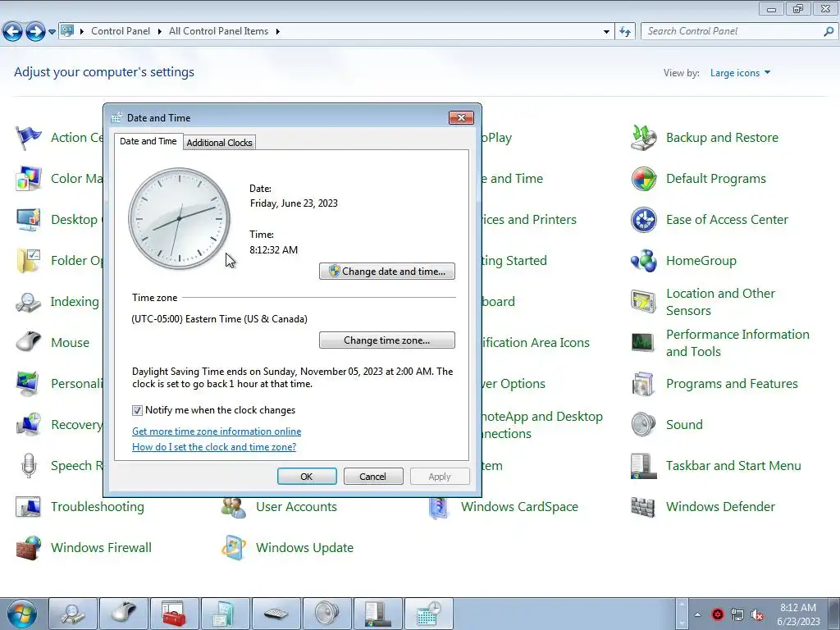Switch to the Additional Clocks tab
840x630 pixels.
[219, 143]
